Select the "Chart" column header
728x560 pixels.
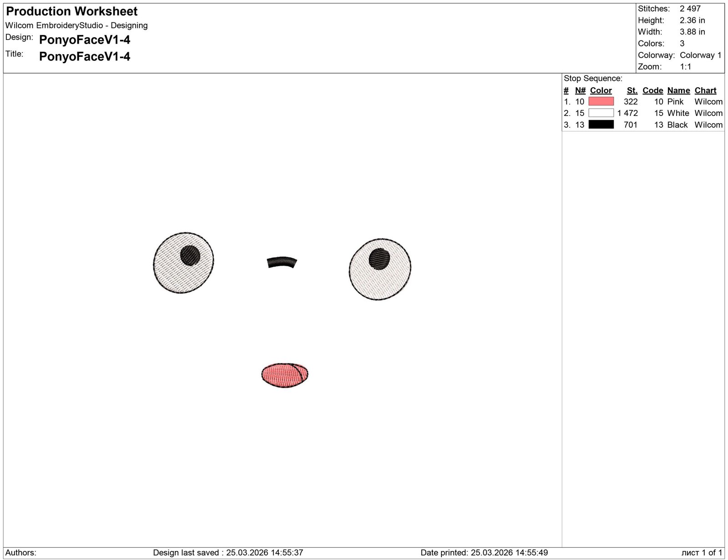point(705,91)
